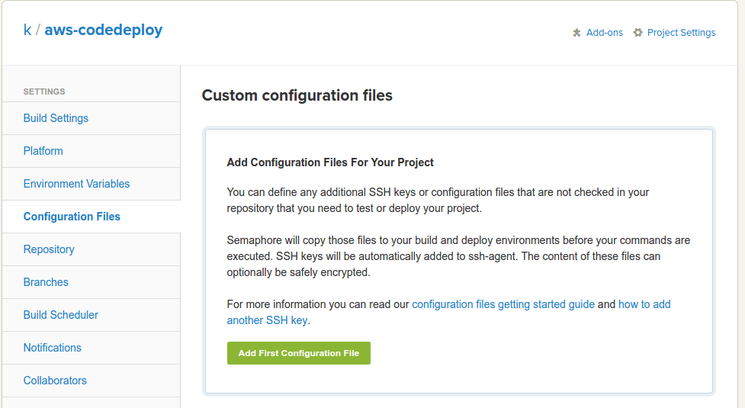The image size is (745, 408).
Task: Open the Build Scheduler settings
Action: tap(61, 315)
